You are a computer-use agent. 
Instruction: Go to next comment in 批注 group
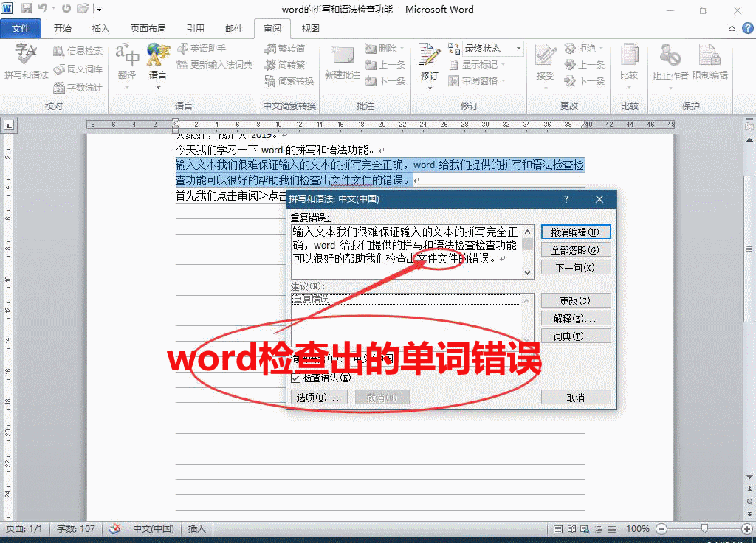[385, 81]
